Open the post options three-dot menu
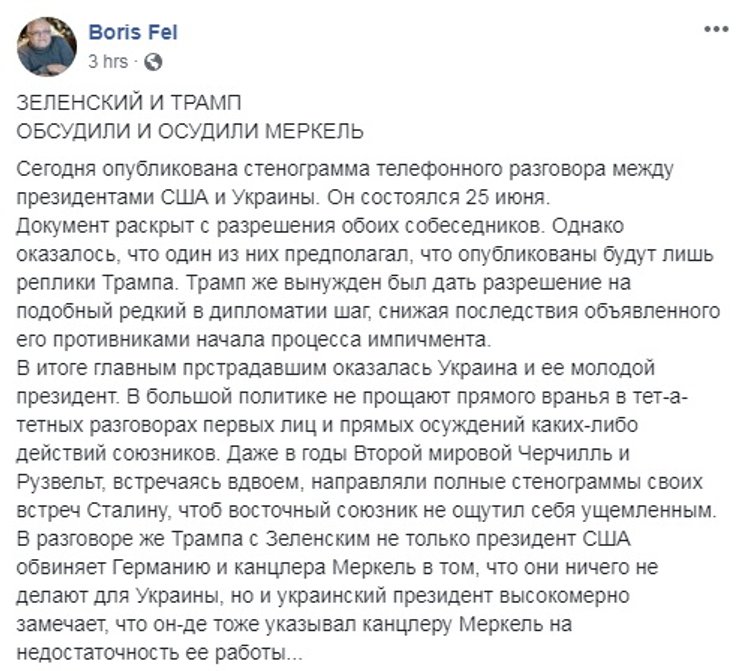This screenshot has height=671, width=740. (x=713, y=31)
